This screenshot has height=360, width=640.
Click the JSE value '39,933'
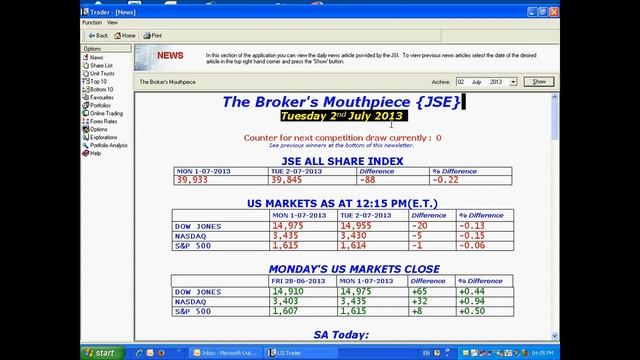coord(192,180)
